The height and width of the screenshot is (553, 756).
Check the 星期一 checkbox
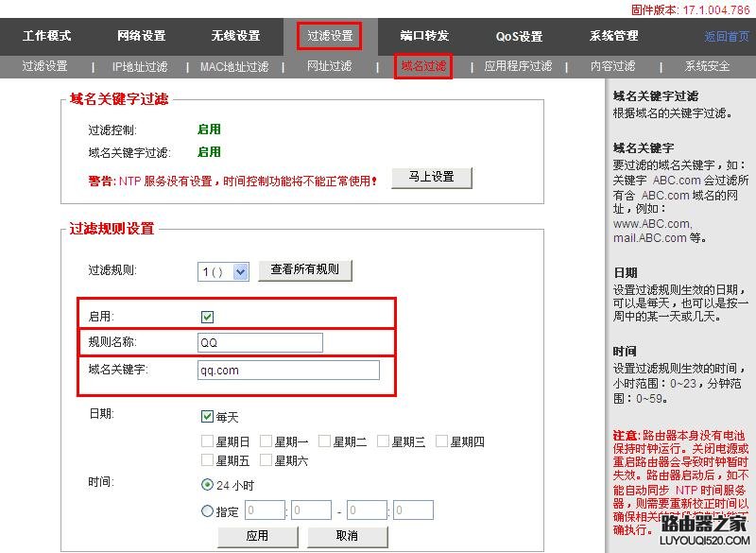(266, 441)
